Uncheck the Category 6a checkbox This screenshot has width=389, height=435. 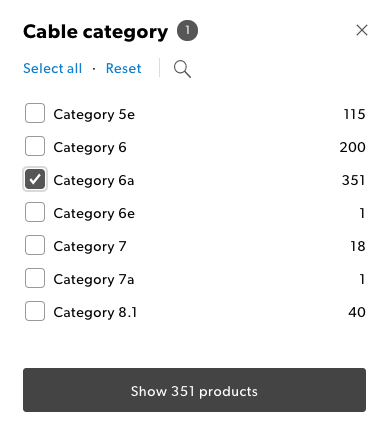[35, 179]
